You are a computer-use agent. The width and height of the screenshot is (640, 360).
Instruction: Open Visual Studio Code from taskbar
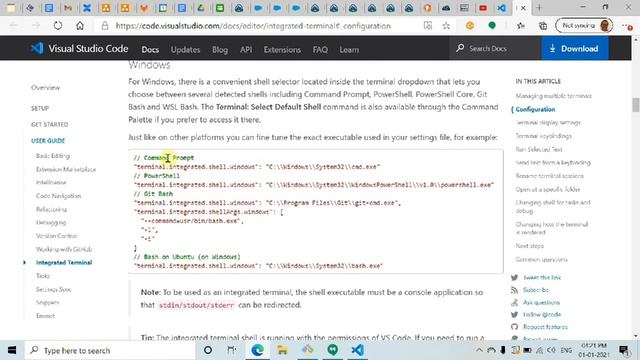click(x=358, y=350)
